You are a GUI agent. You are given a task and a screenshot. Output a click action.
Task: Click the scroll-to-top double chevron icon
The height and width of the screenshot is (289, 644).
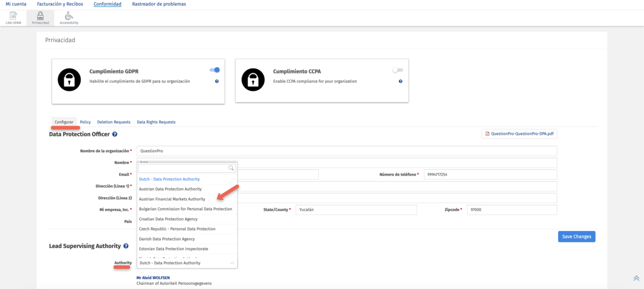tap(636, 278)
